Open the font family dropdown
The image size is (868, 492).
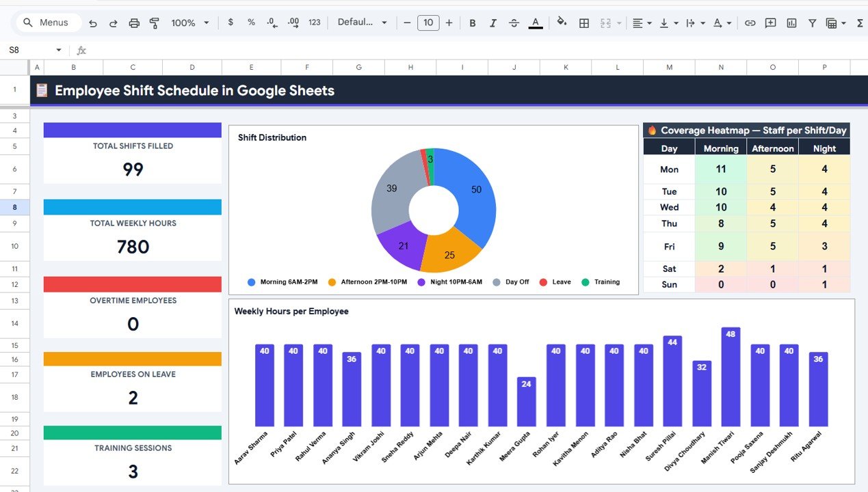pos(363,23)
